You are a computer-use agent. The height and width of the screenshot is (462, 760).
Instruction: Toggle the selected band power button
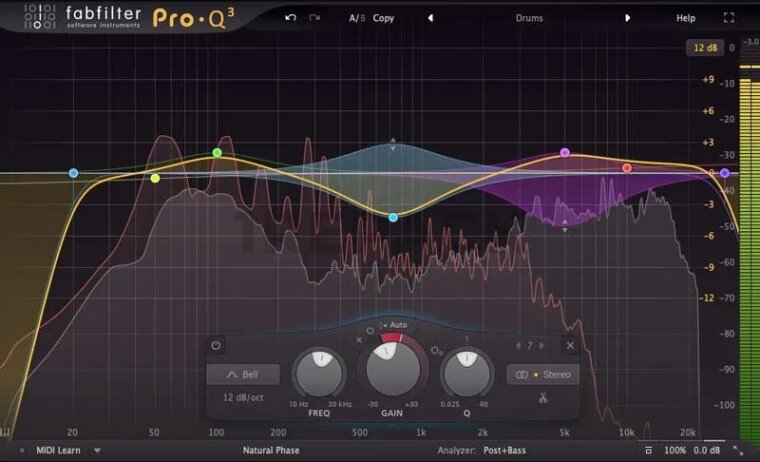(216, 346)
